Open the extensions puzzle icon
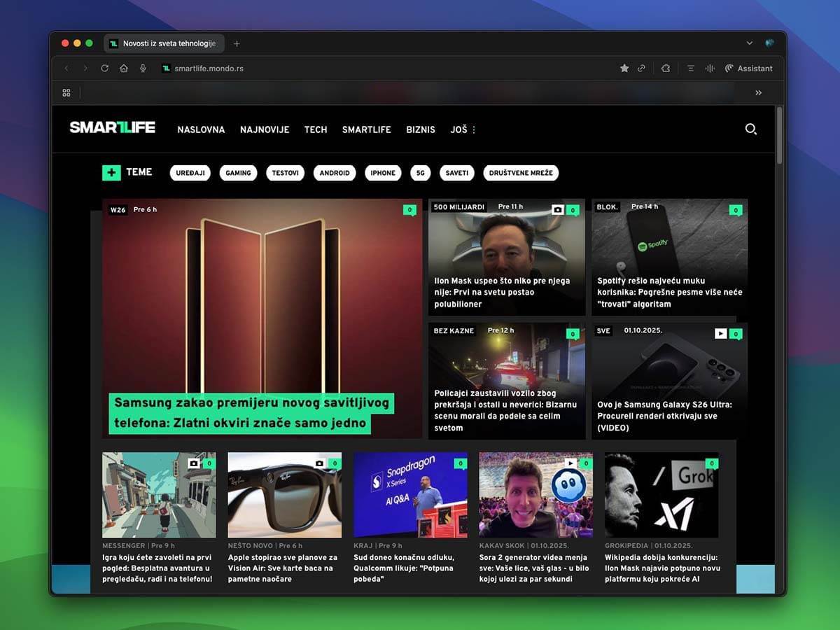This screenshot has height=630, width=840. [666, 69]
